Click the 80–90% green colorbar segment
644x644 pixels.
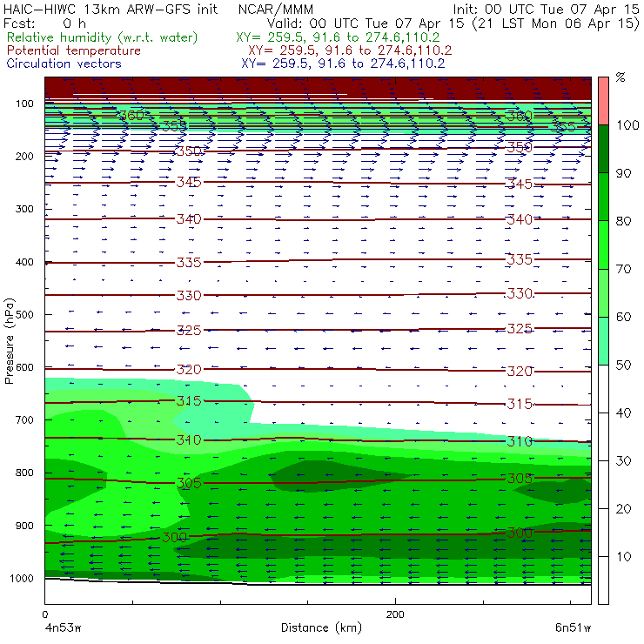[603, 197]
